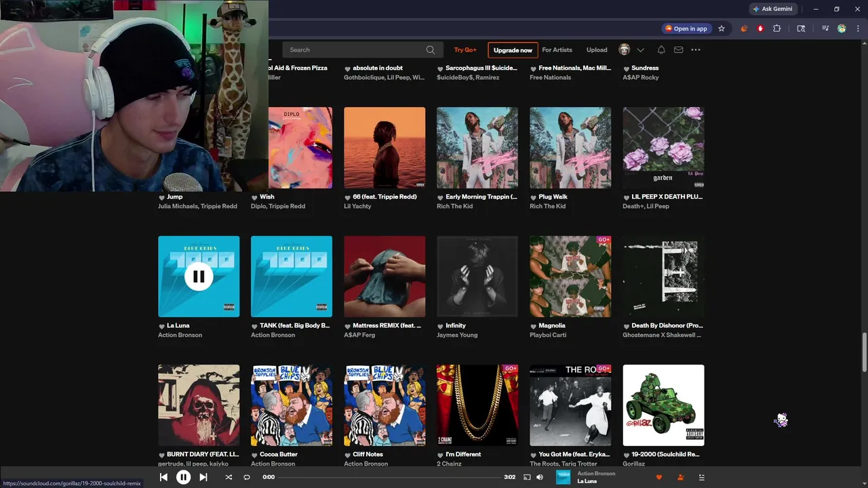Click heart icon beside Sundress

coord(626,68)
